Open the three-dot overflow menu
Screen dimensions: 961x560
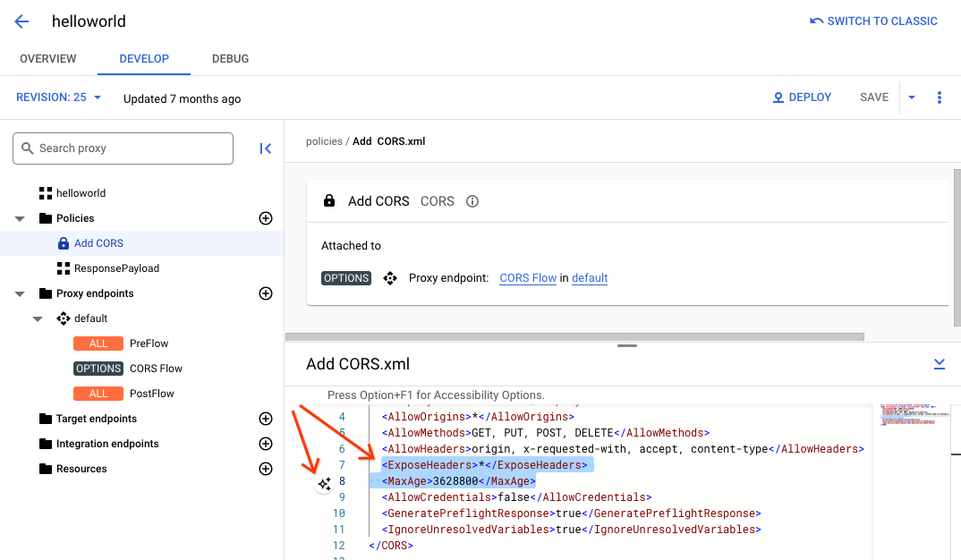939,97
